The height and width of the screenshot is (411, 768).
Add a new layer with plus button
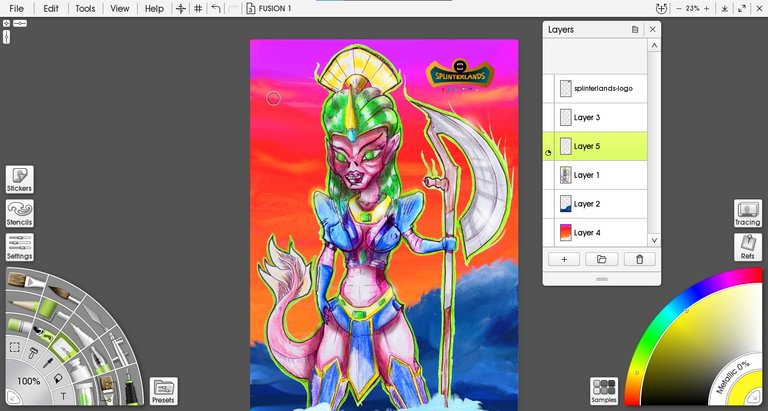pos(564,260)
